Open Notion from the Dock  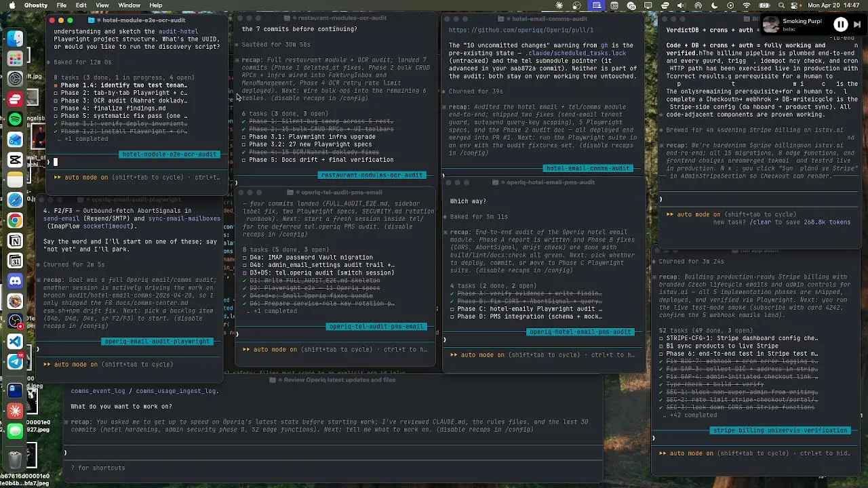point(15,241)
